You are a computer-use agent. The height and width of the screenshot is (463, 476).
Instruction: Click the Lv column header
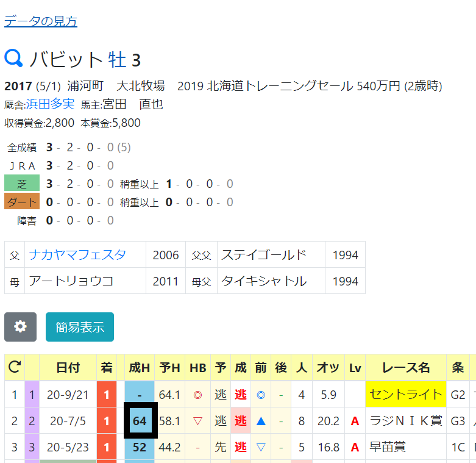(x=355, y=368)
